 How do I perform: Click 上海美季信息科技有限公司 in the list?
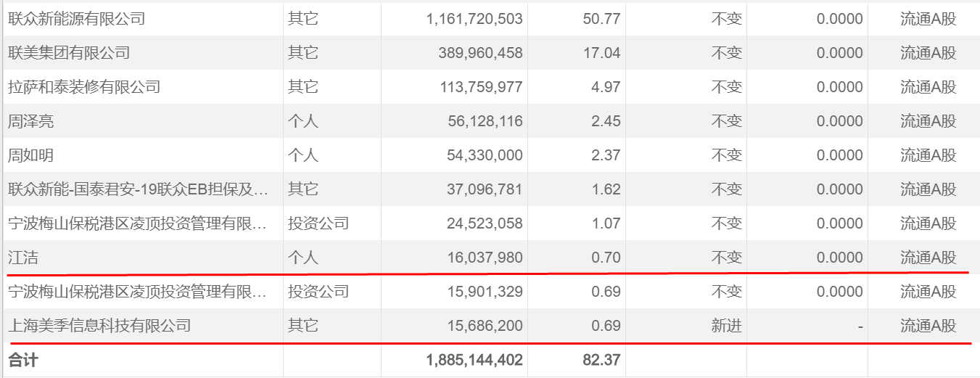99,326
